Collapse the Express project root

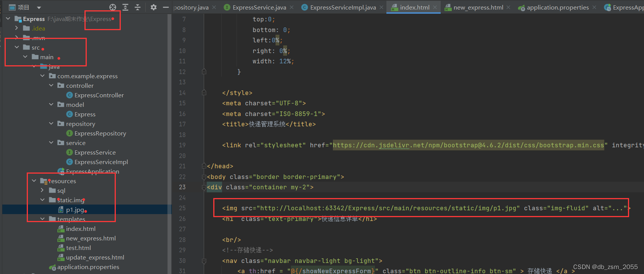tap(8, 18)
